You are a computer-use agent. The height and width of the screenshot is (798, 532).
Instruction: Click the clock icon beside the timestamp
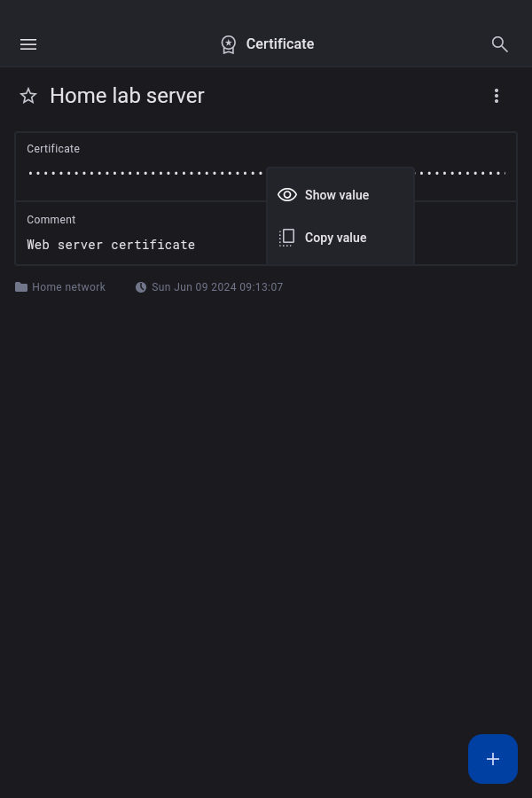coord(141,287)
